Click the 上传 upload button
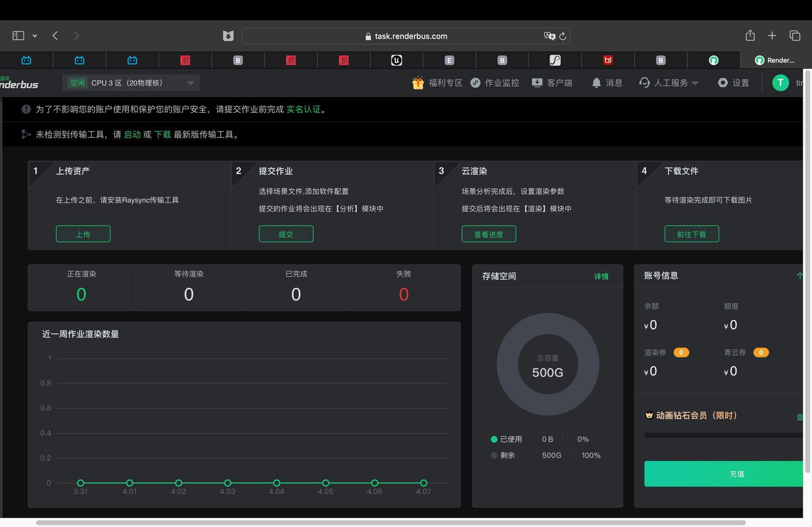812x527 pixels. coord(83,234)
